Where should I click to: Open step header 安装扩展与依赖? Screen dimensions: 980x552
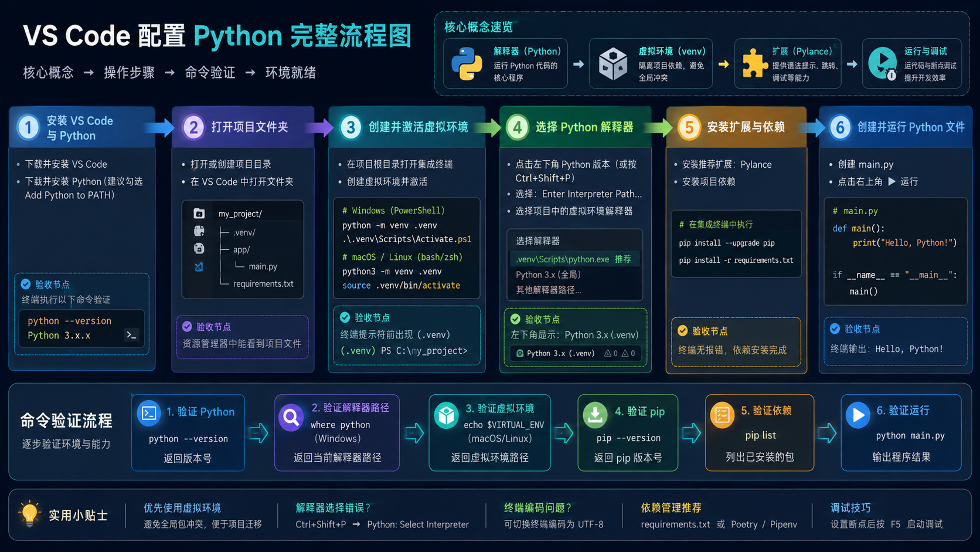coord(736,127)
